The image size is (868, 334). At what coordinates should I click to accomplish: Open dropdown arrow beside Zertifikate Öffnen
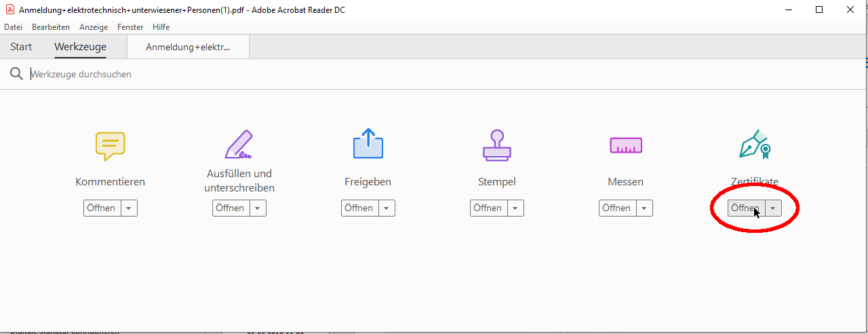773,208
